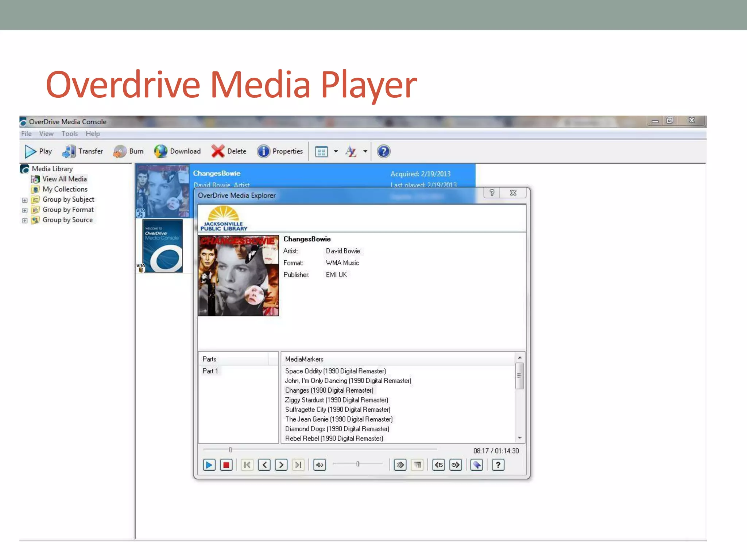Click the compact mode window icon

coord(417,465)
